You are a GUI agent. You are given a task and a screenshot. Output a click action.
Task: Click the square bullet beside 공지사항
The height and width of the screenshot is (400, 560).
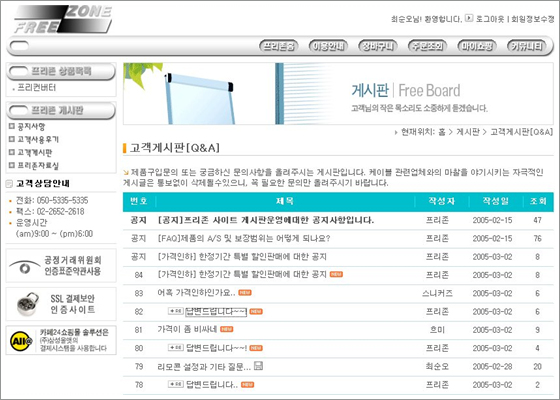point(11,126)
